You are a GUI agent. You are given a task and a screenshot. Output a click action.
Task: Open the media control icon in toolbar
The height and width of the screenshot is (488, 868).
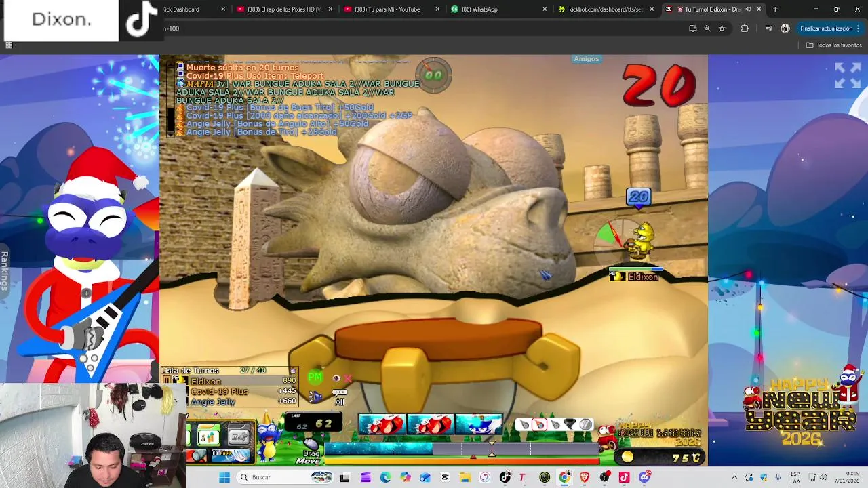(768, 28)
